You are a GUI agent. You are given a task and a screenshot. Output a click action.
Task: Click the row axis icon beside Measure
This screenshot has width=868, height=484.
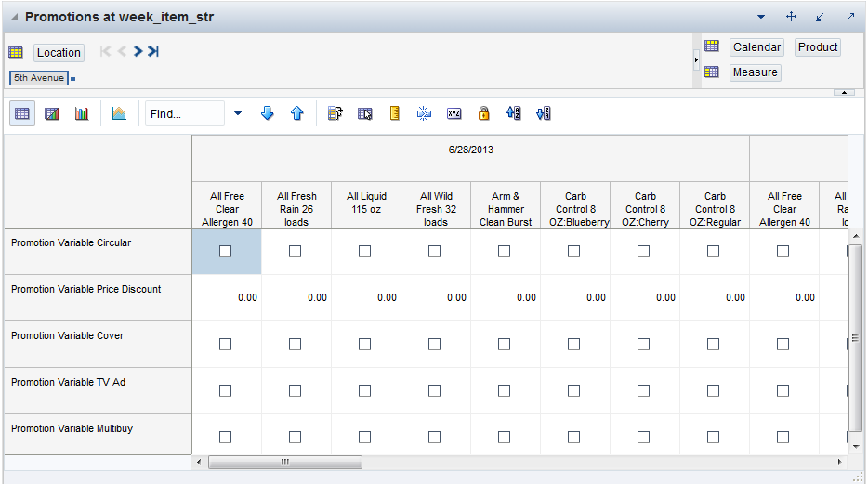(712, 72)
